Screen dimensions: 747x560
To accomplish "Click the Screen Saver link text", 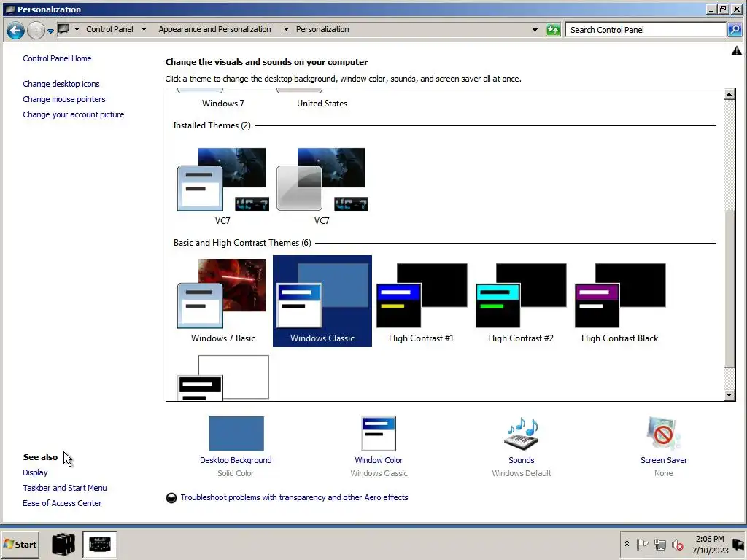I will (x=664, y=460).
